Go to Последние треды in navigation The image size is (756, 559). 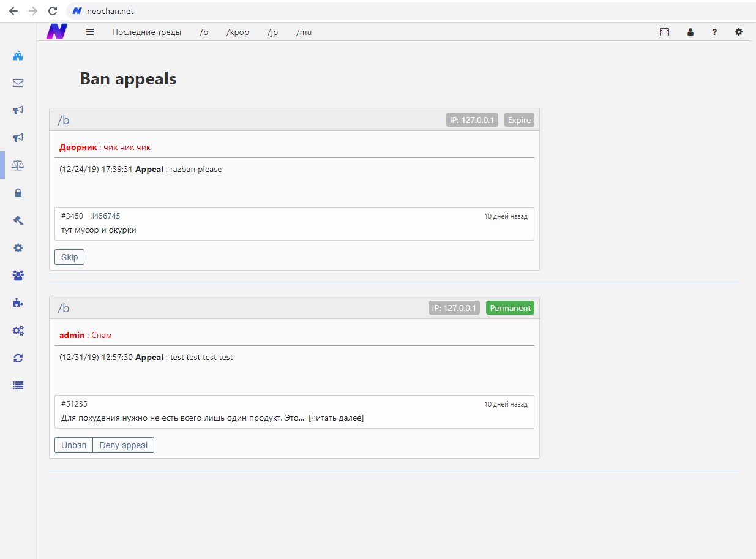(x=146, y=32)
